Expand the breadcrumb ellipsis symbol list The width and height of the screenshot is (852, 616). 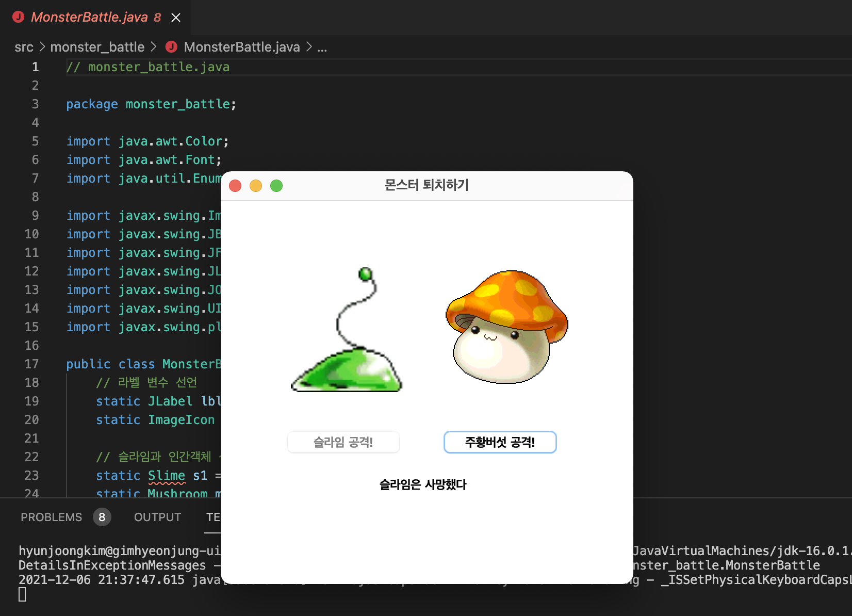(x=322, y=48)
